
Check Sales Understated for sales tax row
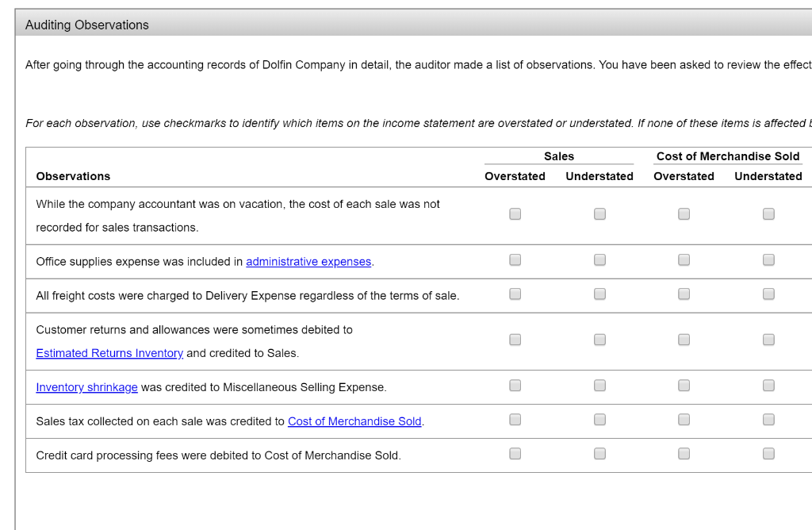point(599,420)
